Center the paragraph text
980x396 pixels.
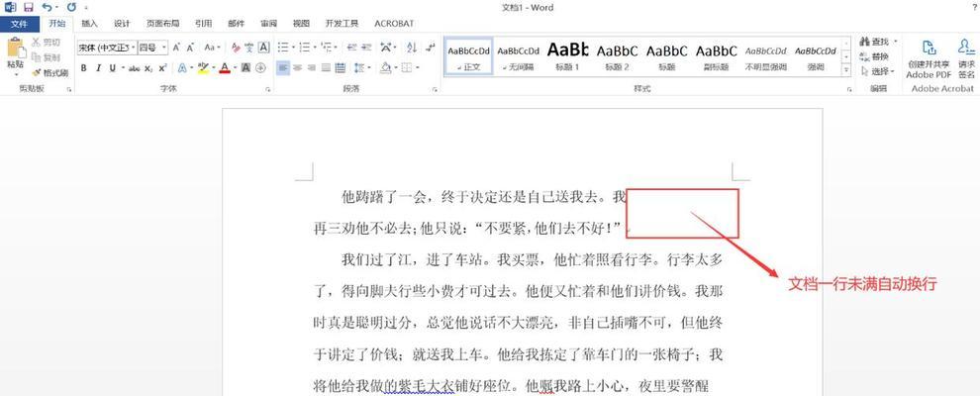[x=297, y=67]
